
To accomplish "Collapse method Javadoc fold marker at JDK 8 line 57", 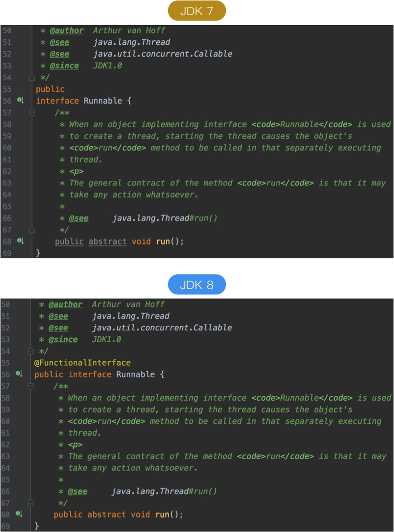I will click(31, 386).
